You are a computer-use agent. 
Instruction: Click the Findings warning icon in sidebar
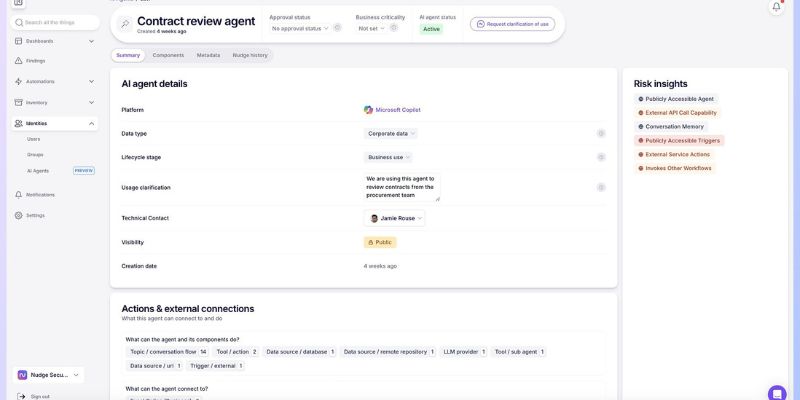[19, 61]
